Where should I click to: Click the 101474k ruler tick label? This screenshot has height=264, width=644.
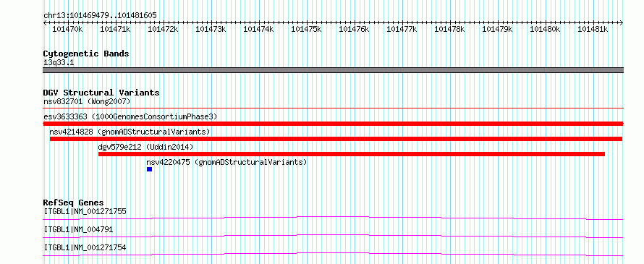click(258, 29)
